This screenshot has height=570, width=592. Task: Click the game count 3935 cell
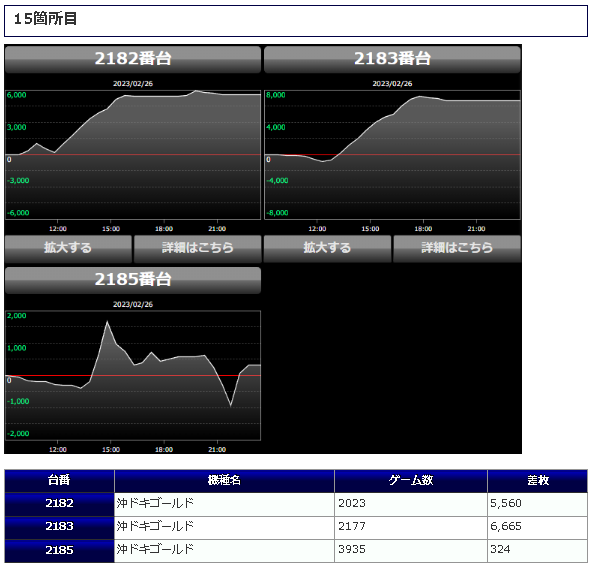(x=411, y=550)
